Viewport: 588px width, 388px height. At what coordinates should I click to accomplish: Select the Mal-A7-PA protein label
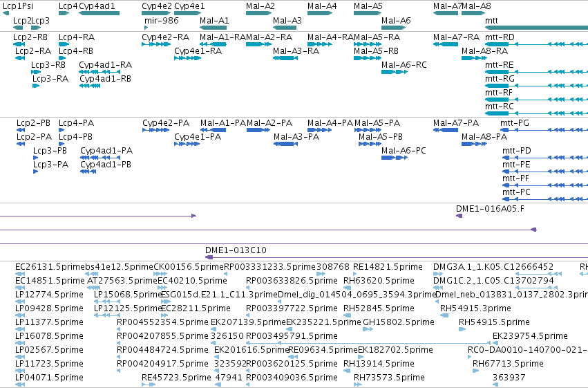point(456,123)
